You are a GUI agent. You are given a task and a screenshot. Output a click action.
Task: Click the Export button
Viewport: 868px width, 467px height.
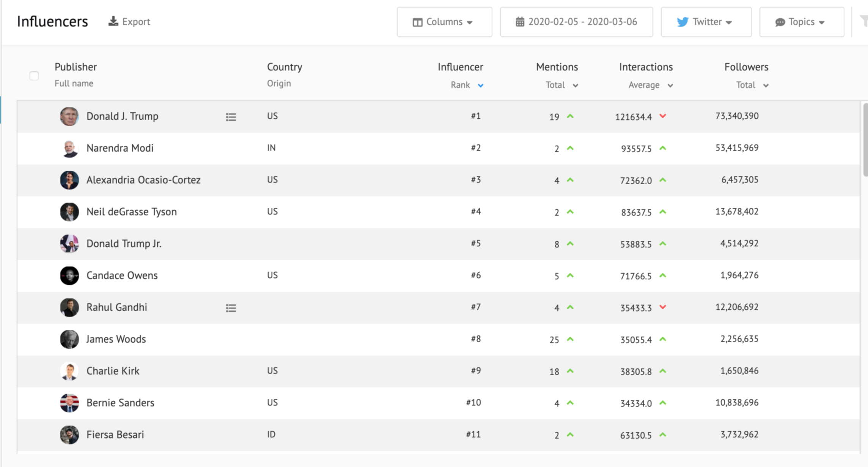(x=129, y=22)
